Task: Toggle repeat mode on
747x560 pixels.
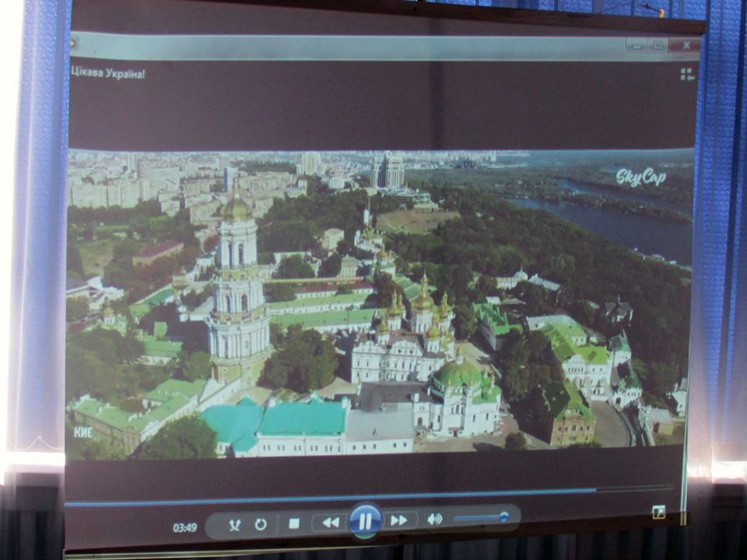Action: (x=261, y=524)
